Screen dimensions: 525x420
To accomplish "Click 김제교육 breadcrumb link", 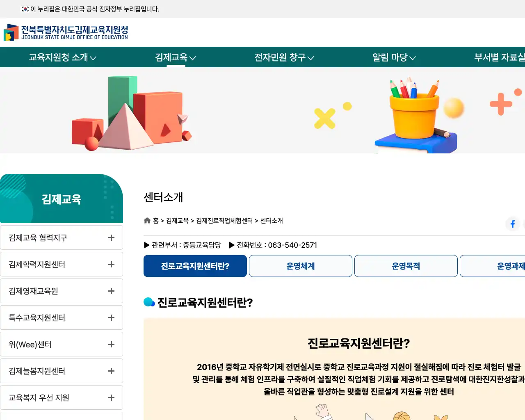I will pyautogui.click(x=177, y=221).
